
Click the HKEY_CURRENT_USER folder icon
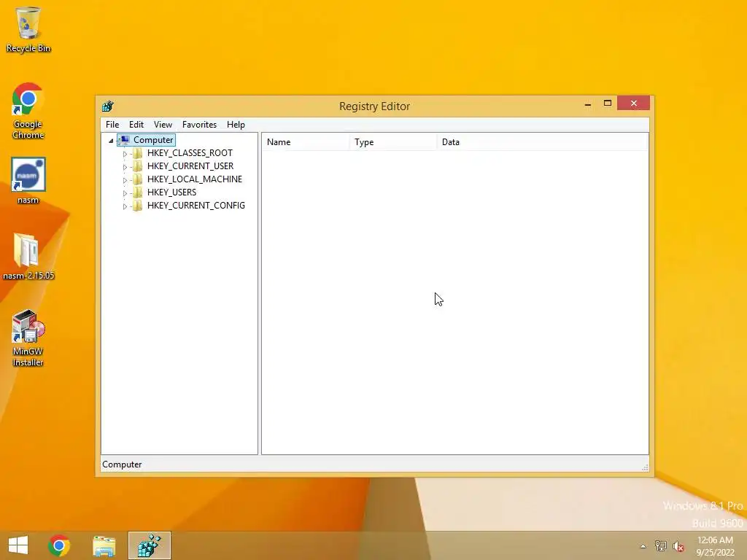[x=137, y=166]
